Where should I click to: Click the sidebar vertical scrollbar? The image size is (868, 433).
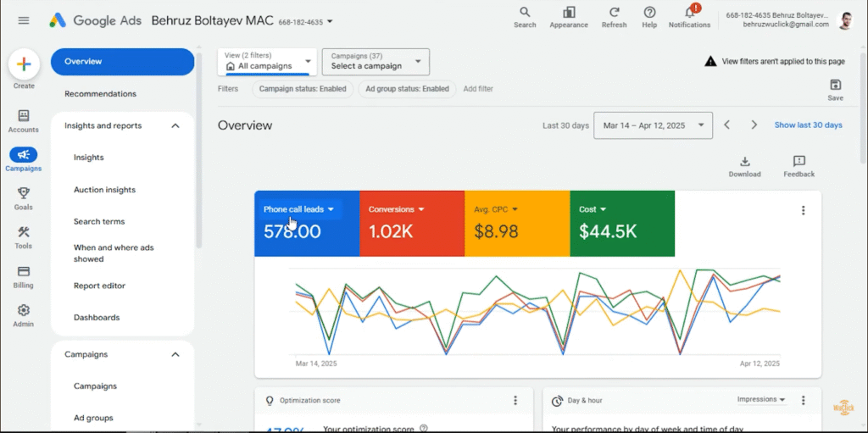[x=198, y=149]
